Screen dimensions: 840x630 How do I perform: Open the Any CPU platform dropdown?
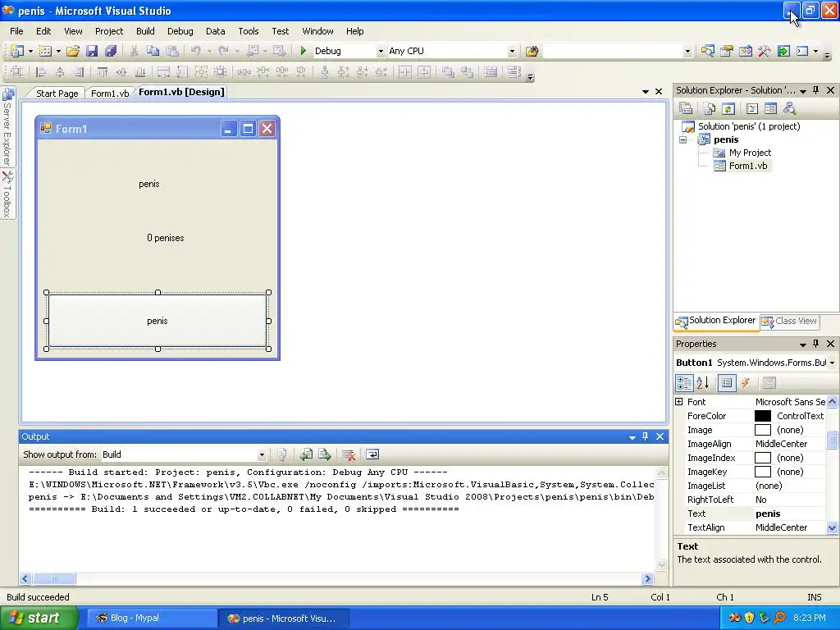pyautogui.click(x=512, y=52)
